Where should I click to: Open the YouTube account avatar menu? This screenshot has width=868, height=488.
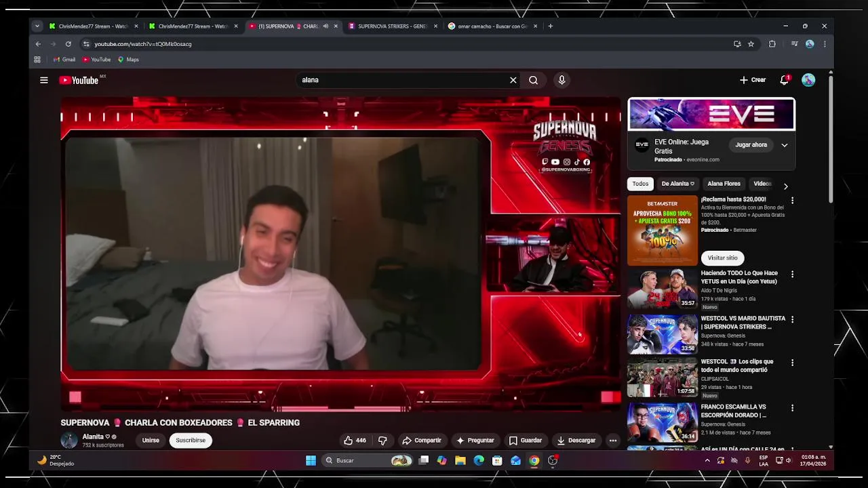point(808,80)
